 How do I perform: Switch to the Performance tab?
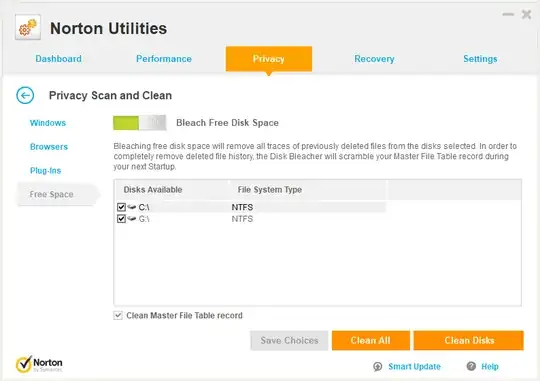(164, 59)
